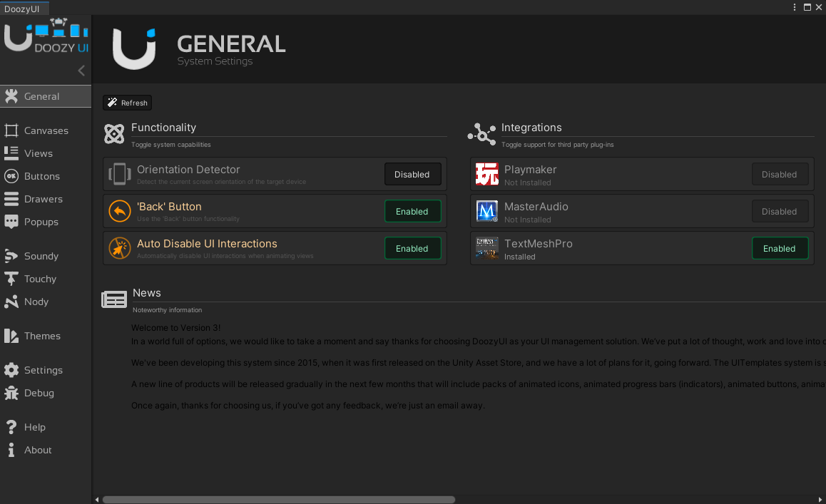Select the Soundy speaker icon in sidebar
The width and height of the screenshot is (826, 504).
pos(11,255)
